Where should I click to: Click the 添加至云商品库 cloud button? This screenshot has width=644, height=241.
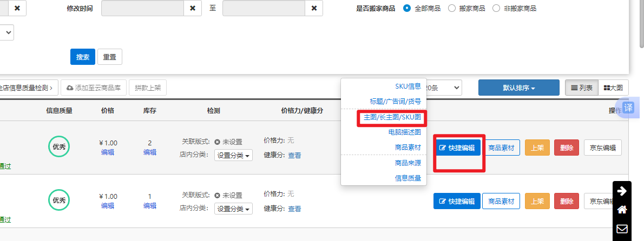tap(94, 88)
